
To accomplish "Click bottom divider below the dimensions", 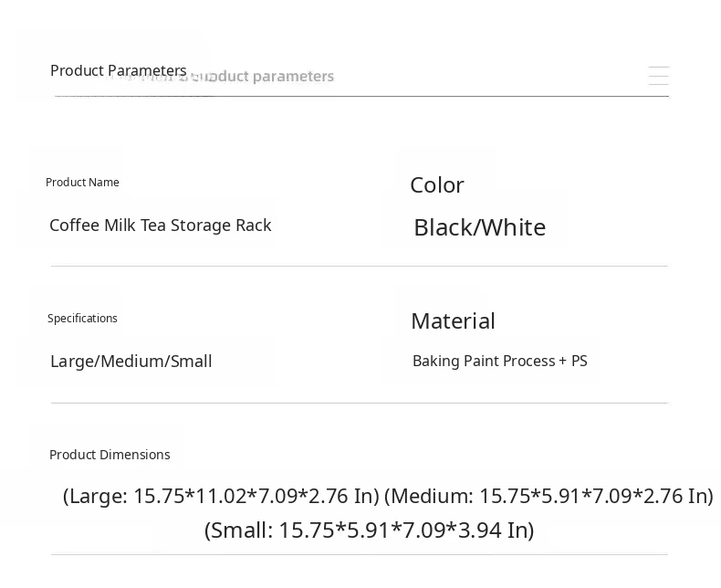I will (359, 554).
